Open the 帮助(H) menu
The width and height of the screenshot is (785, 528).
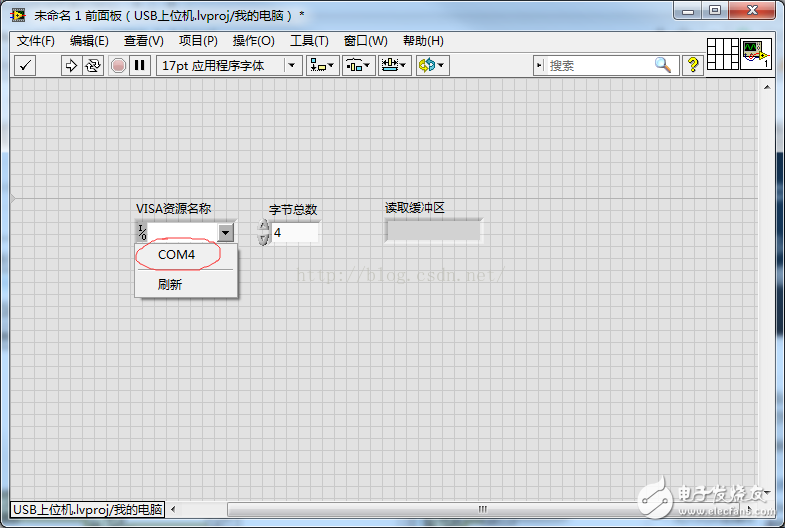tap(423, 41)
